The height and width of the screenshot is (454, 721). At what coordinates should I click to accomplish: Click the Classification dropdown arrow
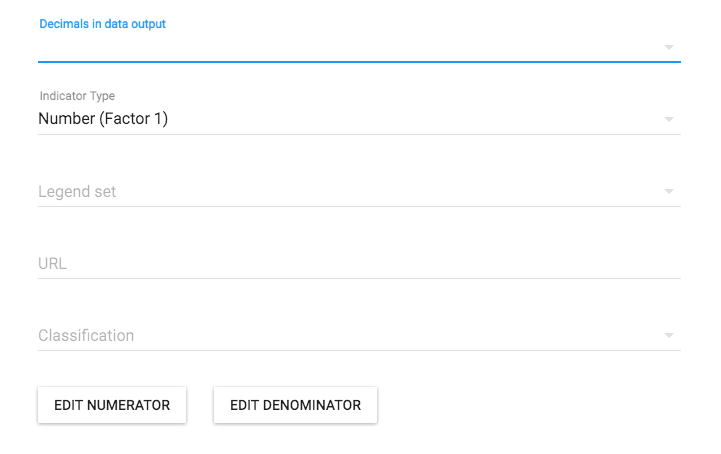668,336
